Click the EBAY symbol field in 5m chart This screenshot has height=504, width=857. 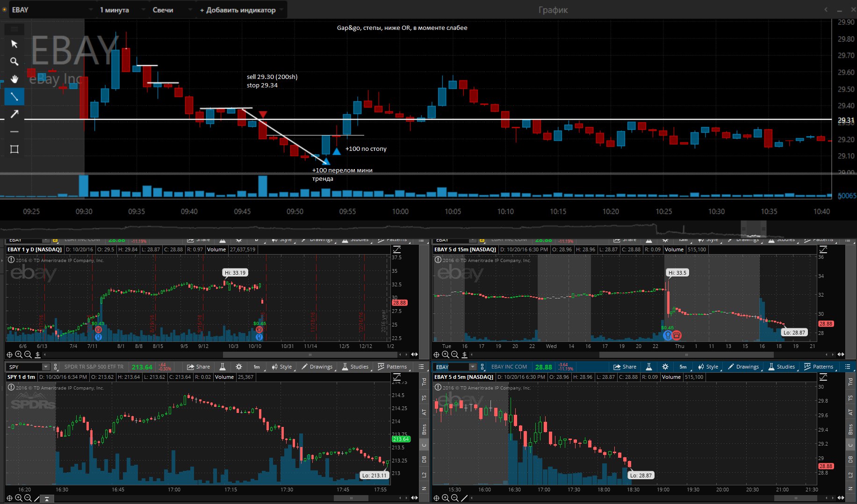451,367
